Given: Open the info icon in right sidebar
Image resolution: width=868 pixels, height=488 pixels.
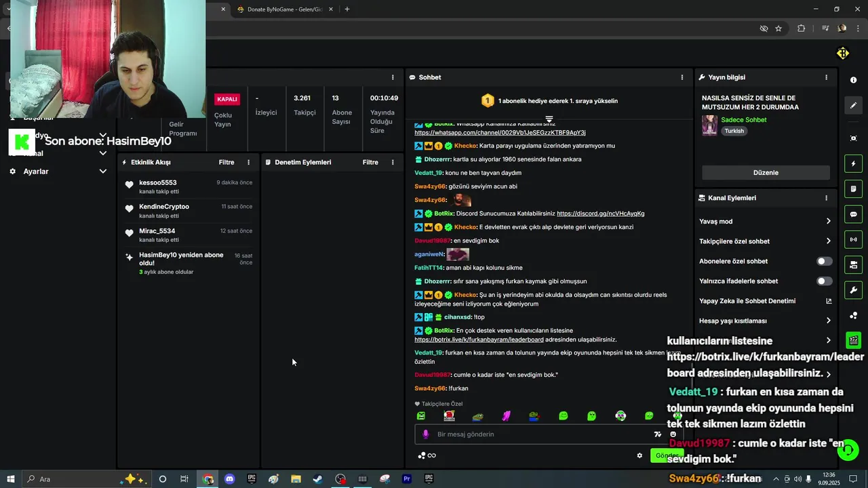Looking at the screenshot, I should [x=853, y=80].
